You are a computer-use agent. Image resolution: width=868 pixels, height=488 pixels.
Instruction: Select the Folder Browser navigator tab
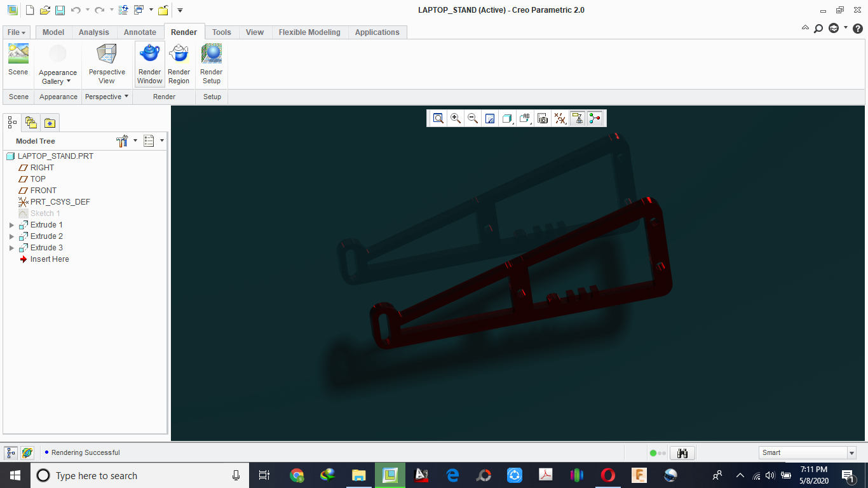click(31, 123)
